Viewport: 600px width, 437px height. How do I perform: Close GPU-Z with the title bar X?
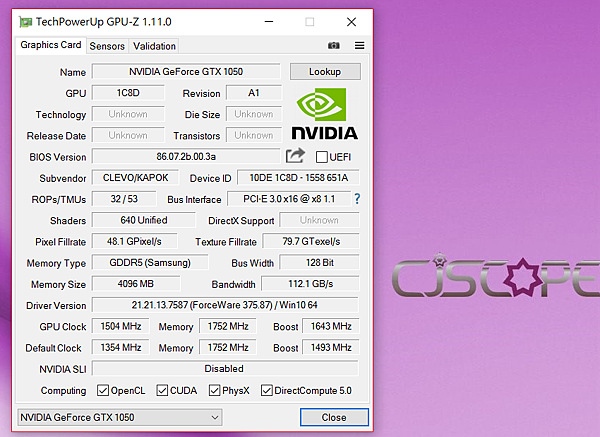pos(351,22)
